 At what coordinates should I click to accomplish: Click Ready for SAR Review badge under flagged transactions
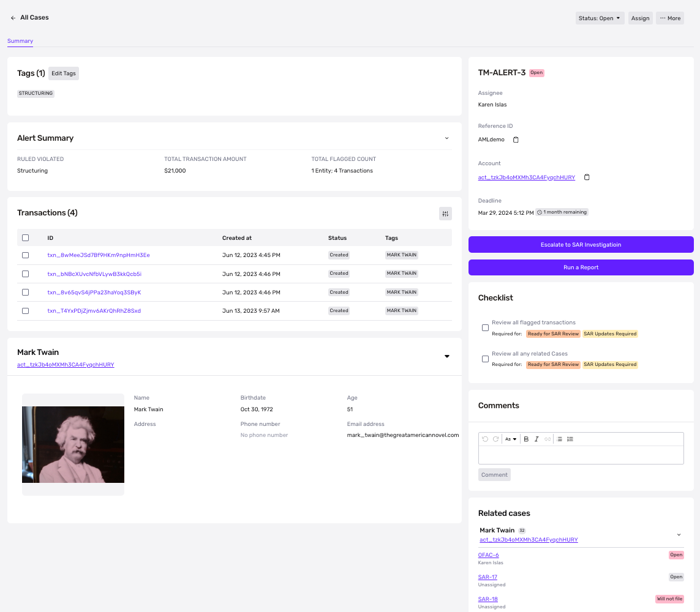[x=553, y=334]
